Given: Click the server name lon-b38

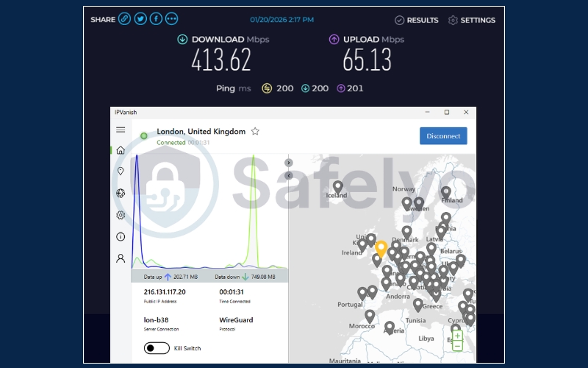Looking at the screenshot, I should pos(156,320).
